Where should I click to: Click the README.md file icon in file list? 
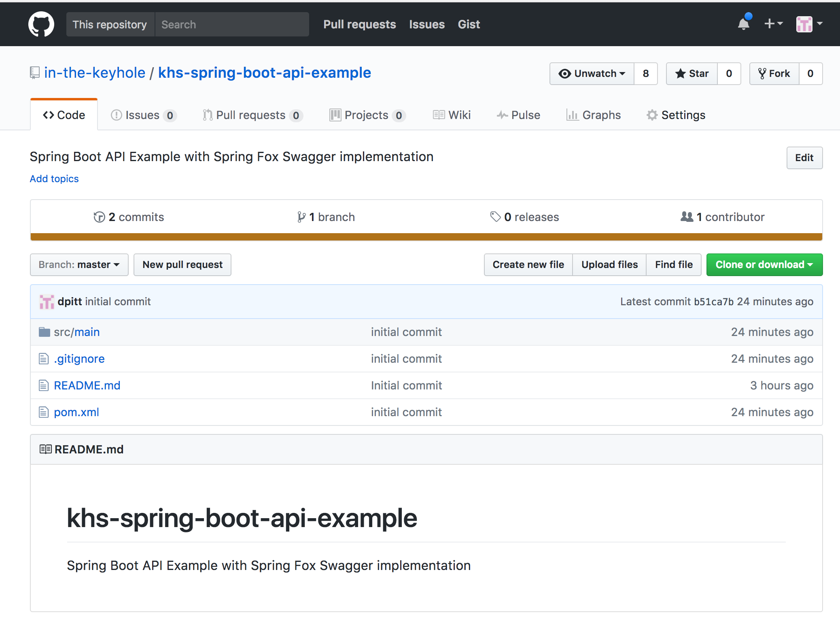(44, 385)
